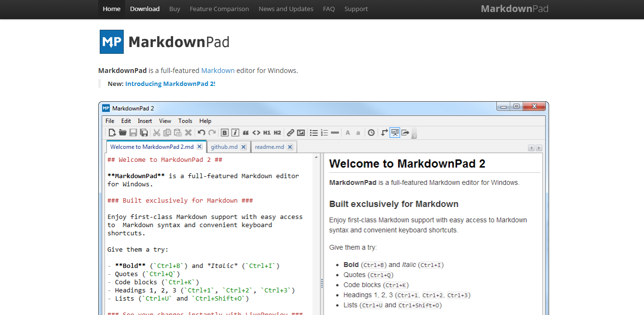Click the Save document icon
Image resolution: width=644 pixels, height=315 pixels.
coord(133,133)
